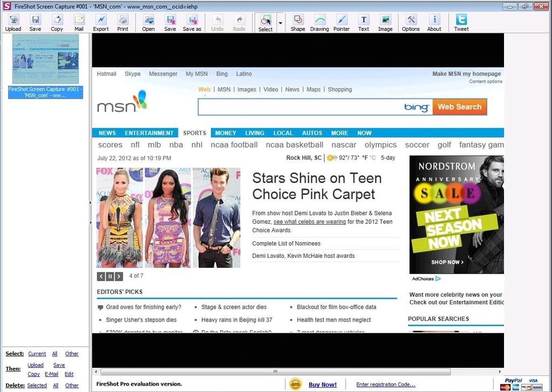Viewport: 552px width, 392px height.
Task: Click the left panel splitter handle
Action: (x=91, y=212)
